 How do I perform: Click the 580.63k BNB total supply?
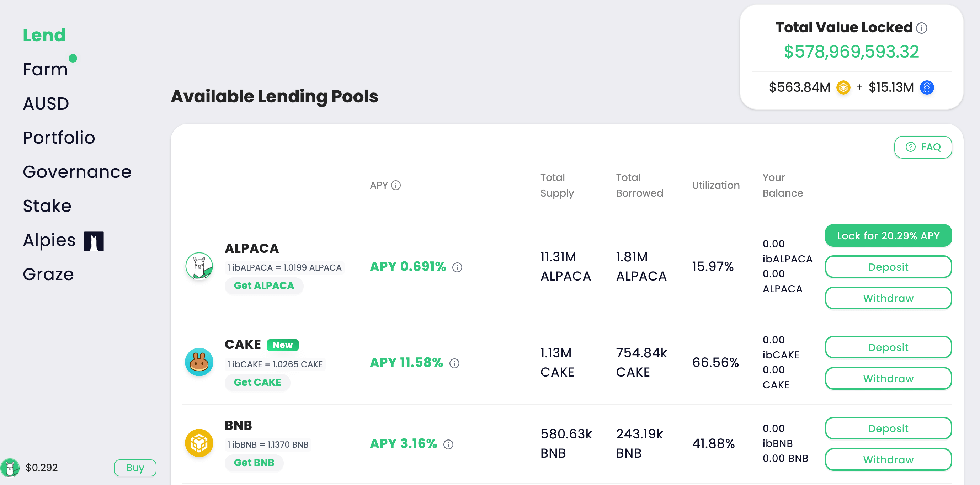click(x=566, y=443)
